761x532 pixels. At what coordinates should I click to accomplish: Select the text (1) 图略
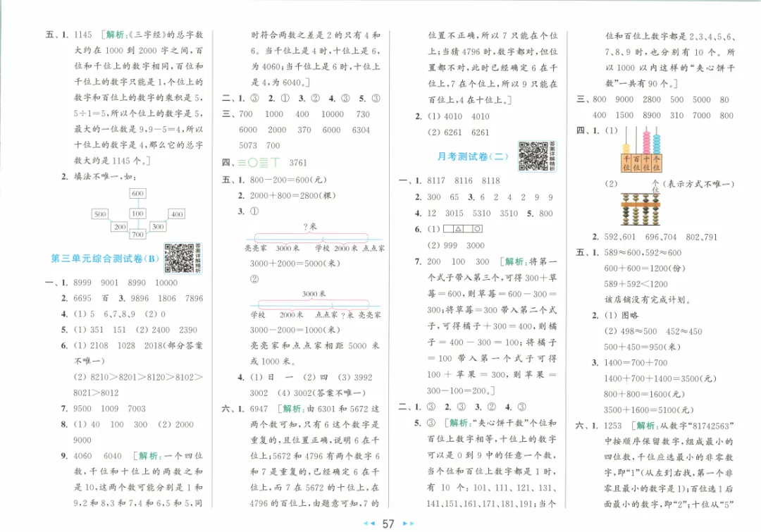[621, 316]
